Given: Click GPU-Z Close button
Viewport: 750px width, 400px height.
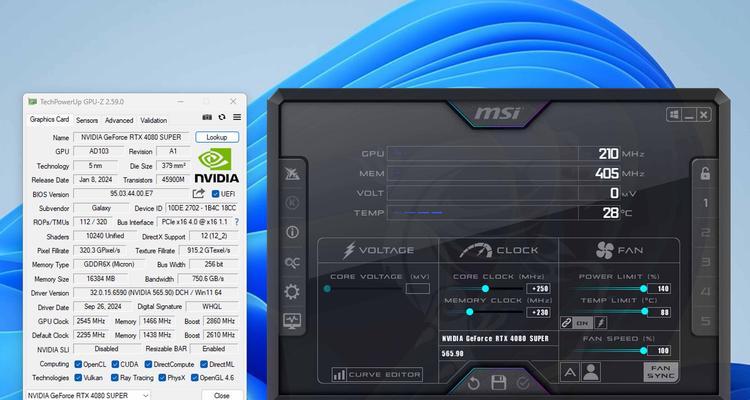Looking at the screenshot, I should click(221, 395).
